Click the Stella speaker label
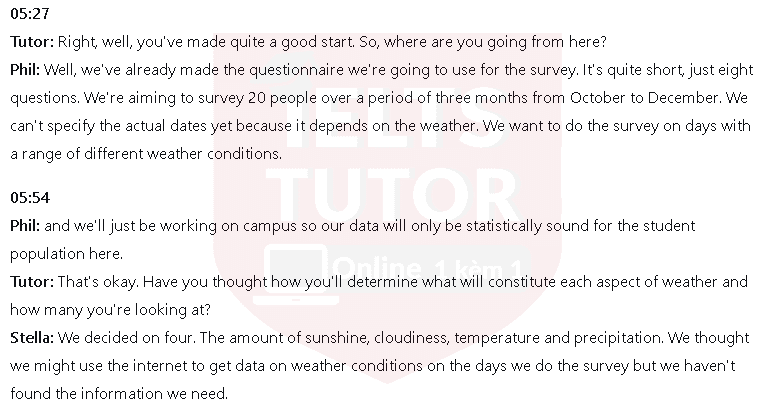 (32, 338)
